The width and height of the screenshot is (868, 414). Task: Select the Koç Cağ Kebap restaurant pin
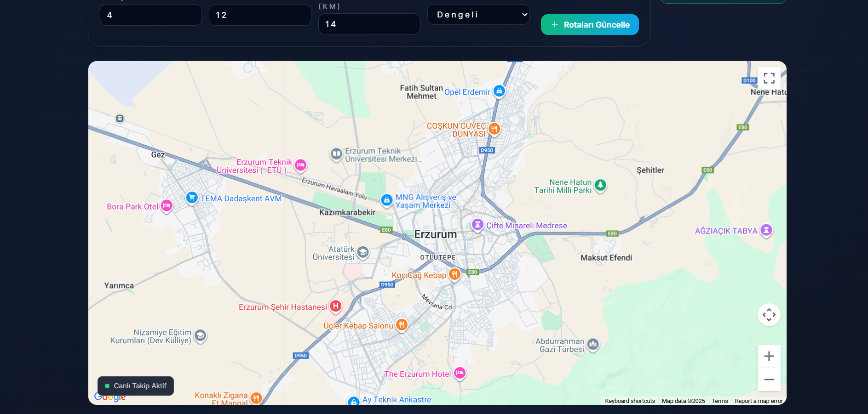(454, 274)
